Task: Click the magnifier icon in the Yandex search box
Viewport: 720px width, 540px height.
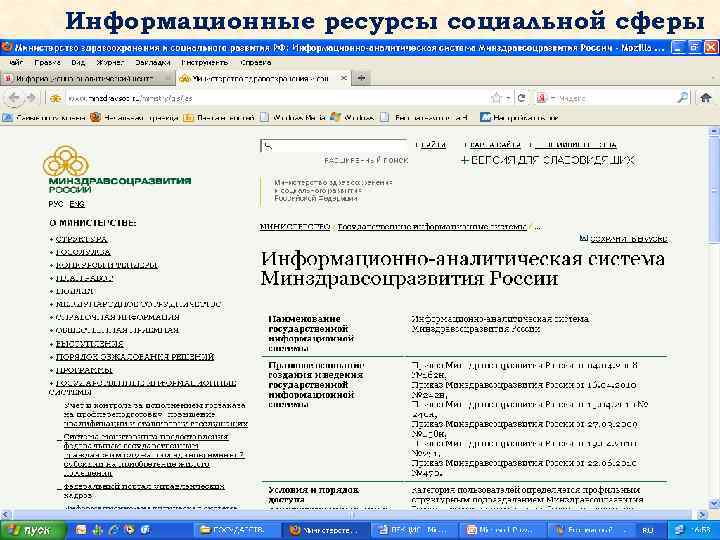Action: point(683,97)
